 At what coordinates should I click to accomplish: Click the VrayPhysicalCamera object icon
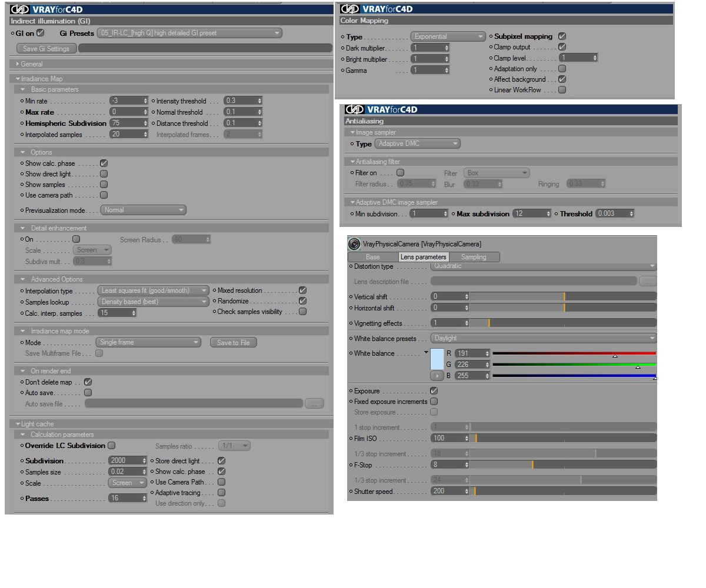coord(354,243)
